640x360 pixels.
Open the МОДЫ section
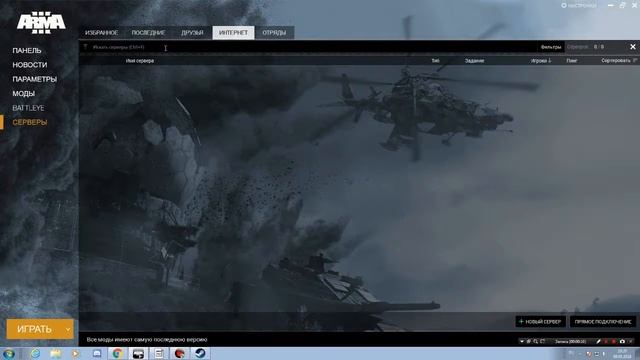point(23,93)
